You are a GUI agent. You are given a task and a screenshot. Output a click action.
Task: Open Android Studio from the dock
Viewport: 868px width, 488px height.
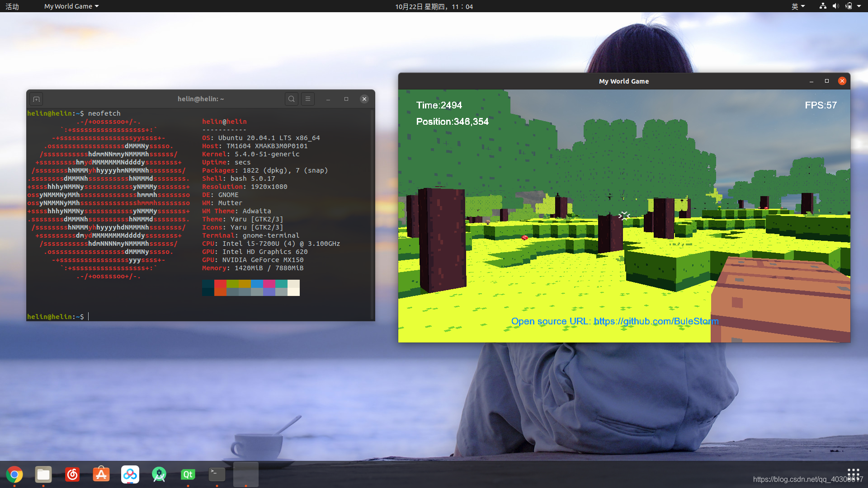tap(159, 474)
